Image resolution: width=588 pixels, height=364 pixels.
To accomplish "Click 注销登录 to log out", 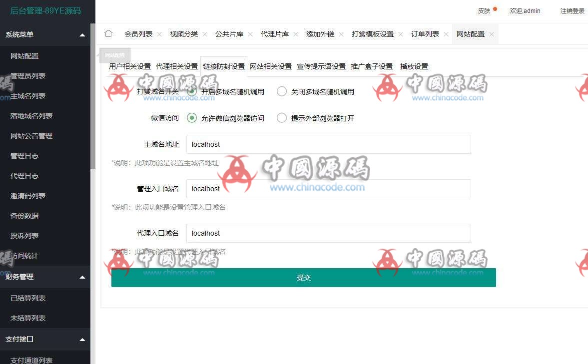I will pos(573,10).
